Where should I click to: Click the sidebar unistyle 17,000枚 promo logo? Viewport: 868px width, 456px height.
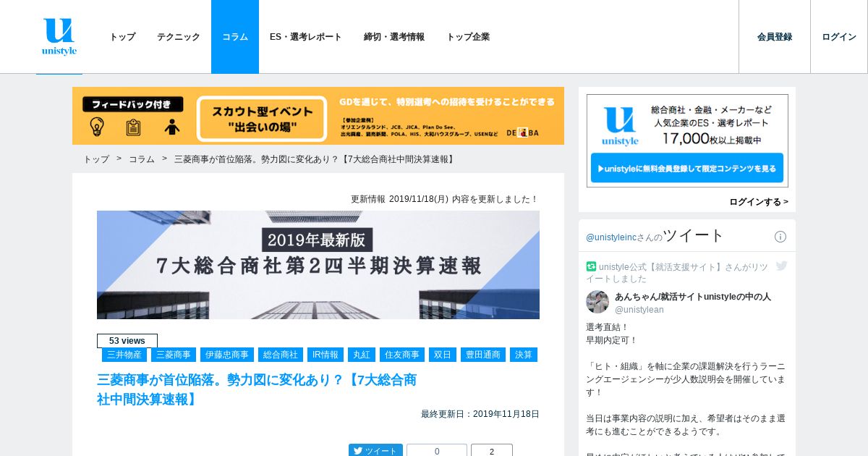(x=620, y=126)
